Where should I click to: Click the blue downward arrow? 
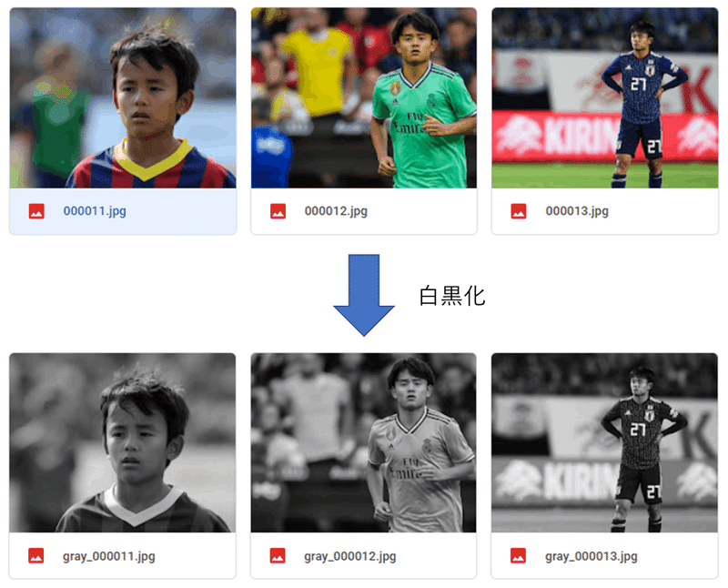click(364, 295)
